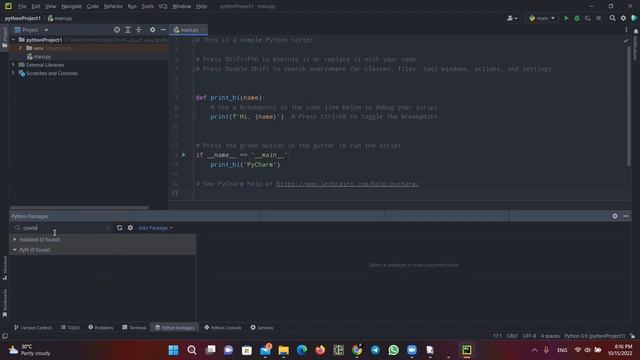
Task: Run the main configuration with green play button
Action: click(566, 18)
